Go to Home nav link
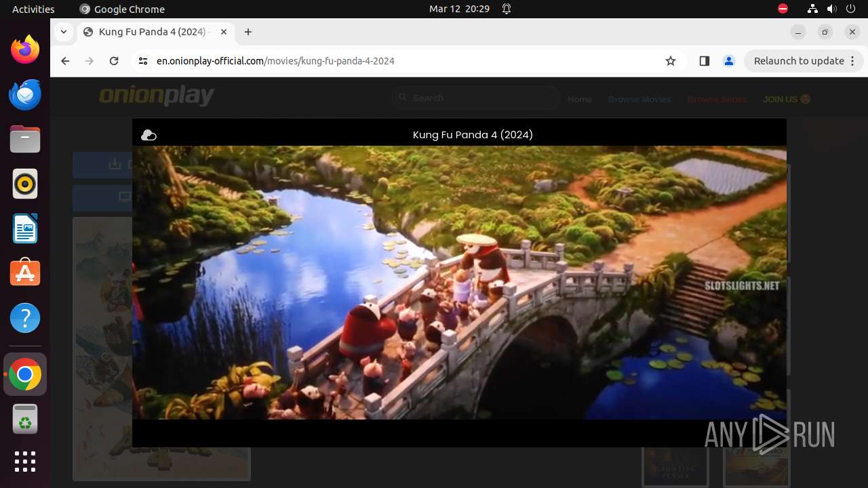Image resolution: width=868 pixels, height=488 pixels. click(580, 99)
